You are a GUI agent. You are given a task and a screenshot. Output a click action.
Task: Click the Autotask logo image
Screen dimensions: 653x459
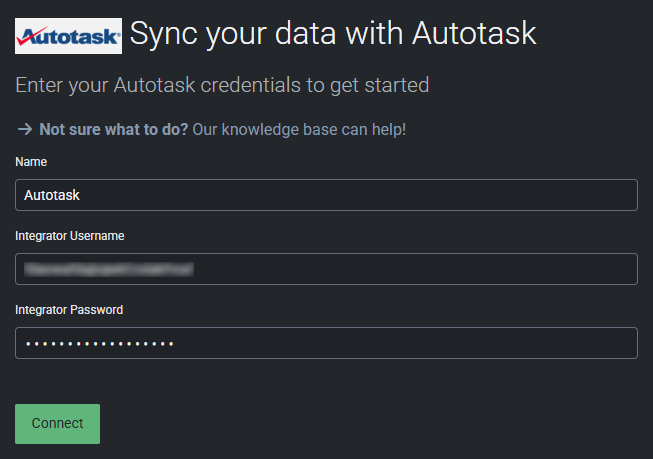(69, 35)
